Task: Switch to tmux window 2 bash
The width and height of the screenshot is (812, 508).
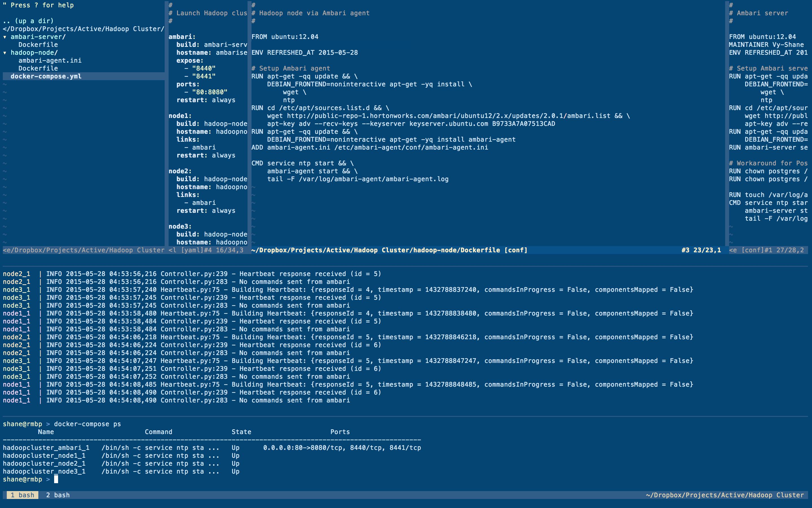Action: (x=58, y=495)
